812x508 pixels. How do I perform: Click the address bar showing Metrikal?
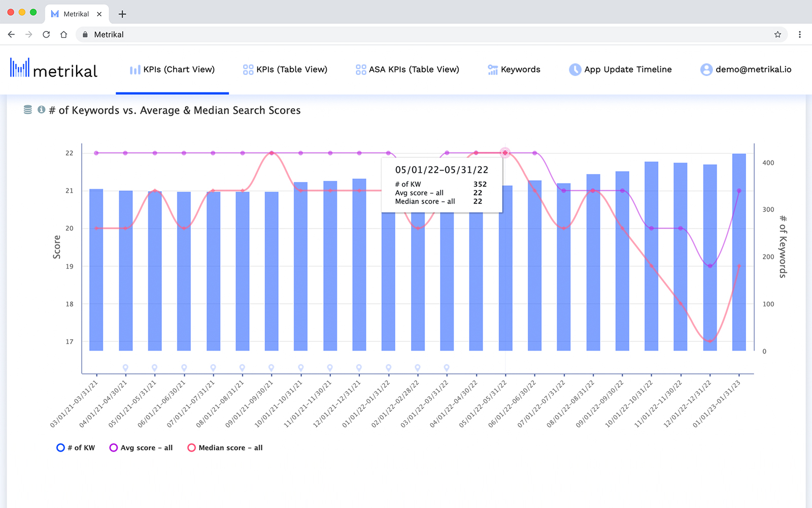point(431,35)
